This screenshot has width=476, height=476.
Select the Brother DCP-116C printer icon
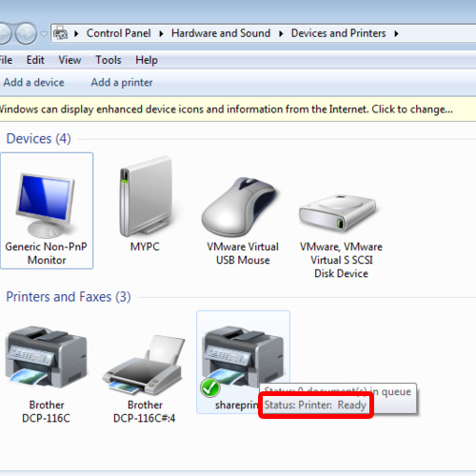[x=47, y=358]
